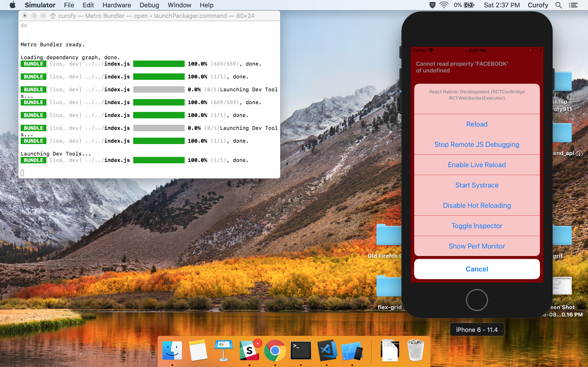Stop Remote JS Debugging
The width and height of the screenshot is (588, 367).
476,145
